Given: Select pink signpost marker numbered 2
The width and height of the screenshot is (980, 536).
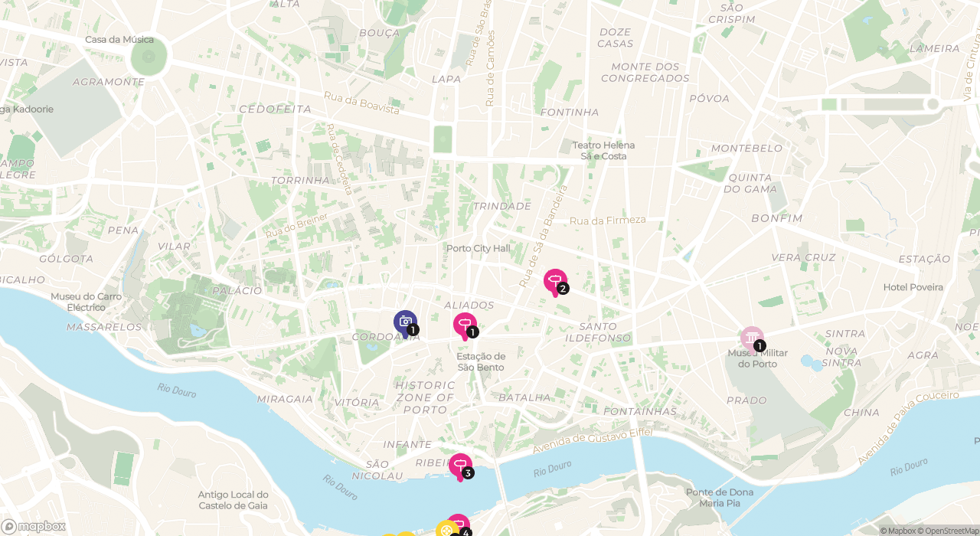Looking at the screenshot, I should [x=555, y=282].
